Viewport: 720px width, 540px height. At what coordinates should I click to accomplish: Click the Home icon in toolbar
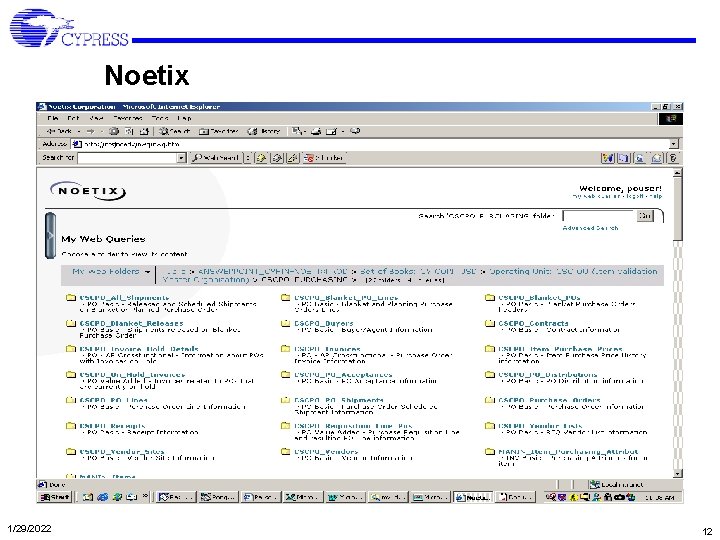(x=144, y=131)
